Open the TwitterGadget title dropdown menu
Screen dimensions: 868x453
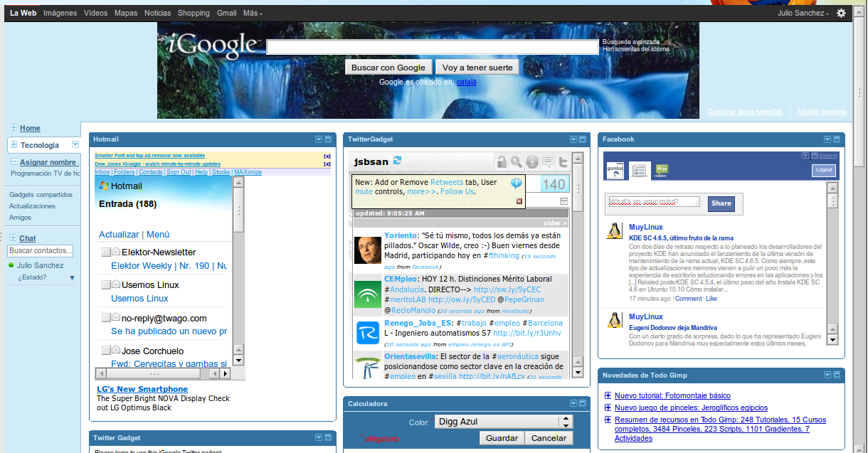coord(573,139)
